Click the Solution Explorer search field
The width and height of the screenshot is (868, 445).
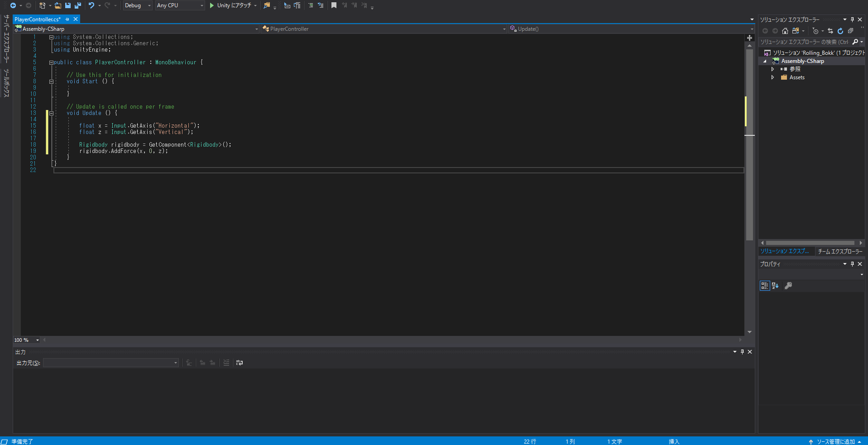[804, 42]
